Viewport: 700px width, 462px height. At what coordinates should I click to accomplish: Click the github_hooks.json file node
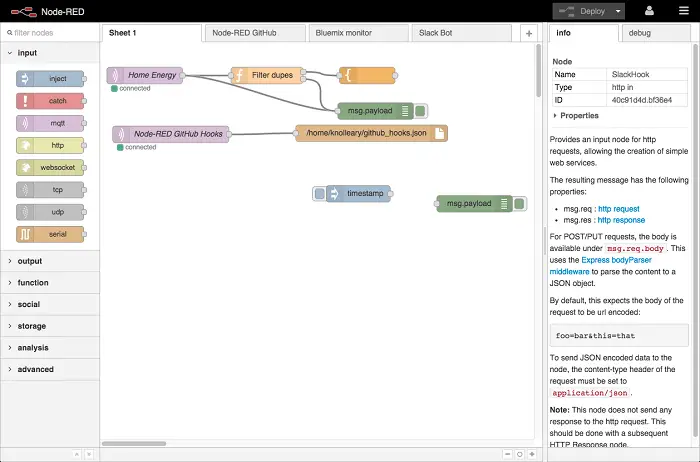point(371,133)
